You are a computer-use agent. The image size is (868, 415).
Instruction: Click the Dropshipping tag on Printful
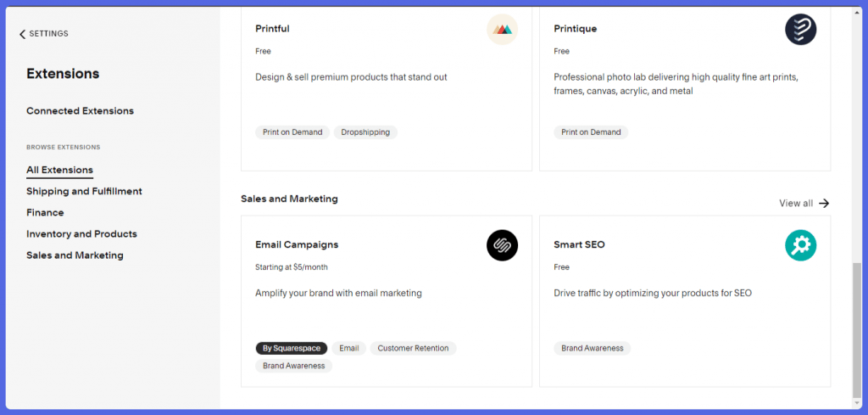pos(365,132)
